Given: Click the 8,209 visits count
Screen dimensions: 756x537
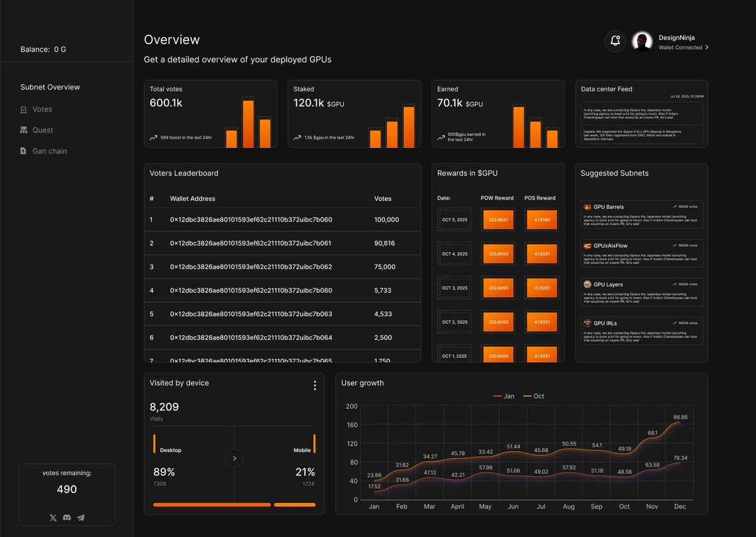Looking at the screenshot, I should (x=164, y=407).
